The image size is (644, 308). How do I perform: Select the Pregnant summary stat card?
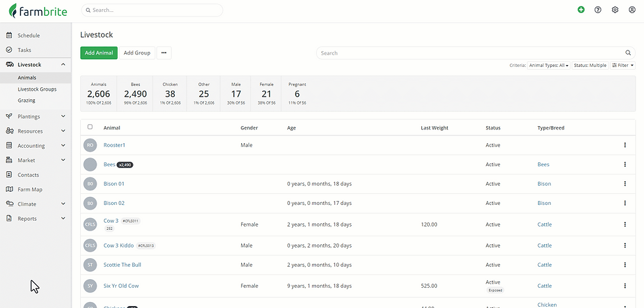pos(297,94)
